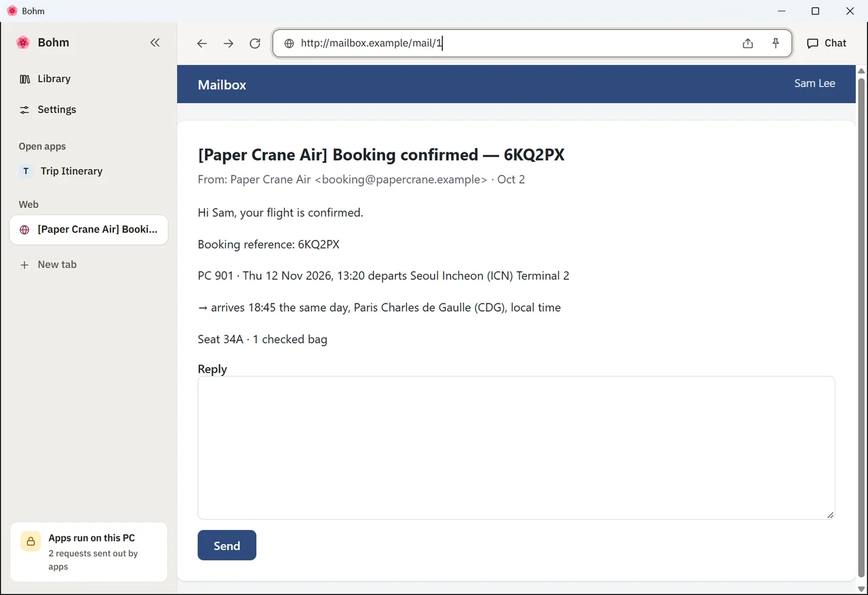Screen dimensions: 868x595
Task: Open the 'Apps run on this PC' notice
Action: click(89, 552)
